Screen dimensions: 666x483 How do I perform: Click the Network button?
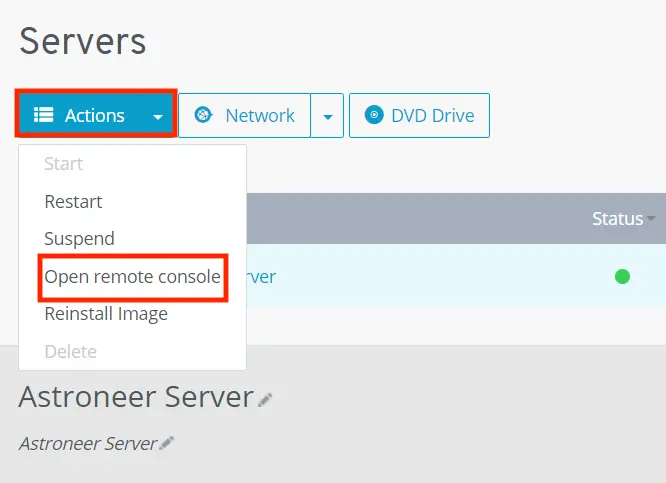click(244, 116)
